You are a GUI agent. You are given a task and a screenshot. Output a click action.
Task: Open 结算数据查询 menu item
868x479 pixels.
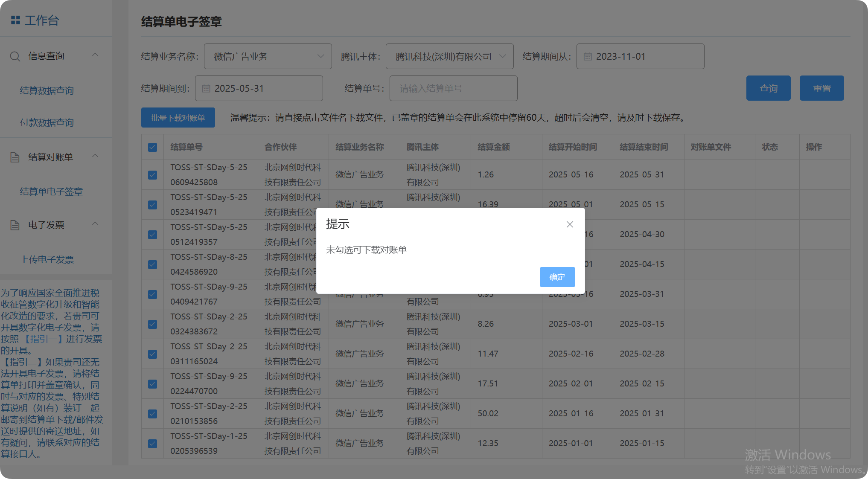(x=47, y=90)
